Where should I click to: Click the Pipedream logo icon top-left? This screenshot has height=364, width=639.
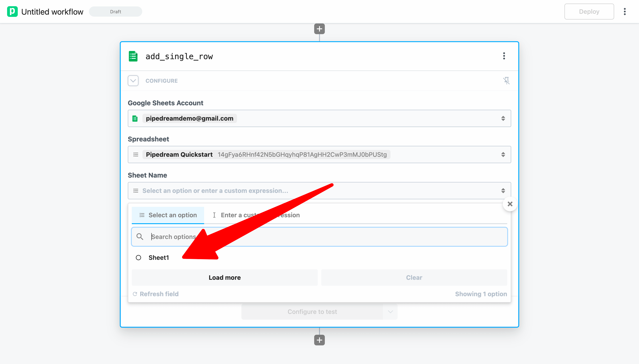click(x=11, y=11)
